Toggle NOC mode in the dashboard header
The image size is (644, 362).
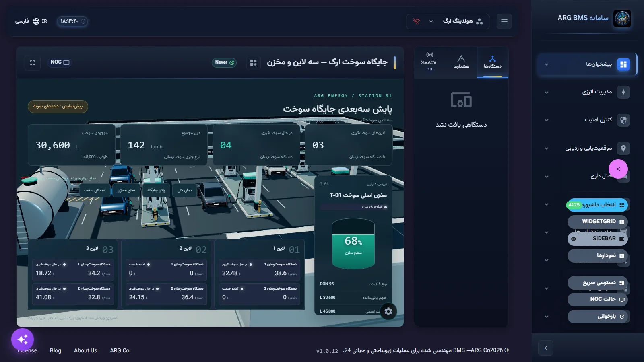point(60,62)
